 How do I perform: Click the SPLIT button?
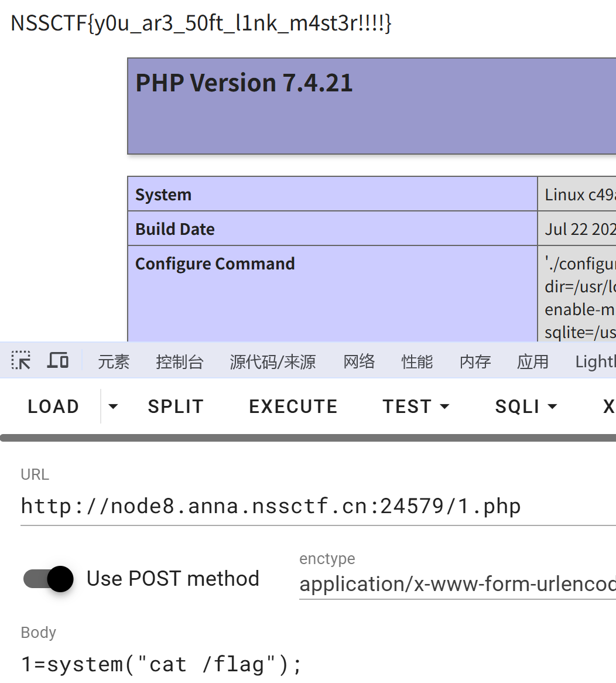tap(176, 407)
